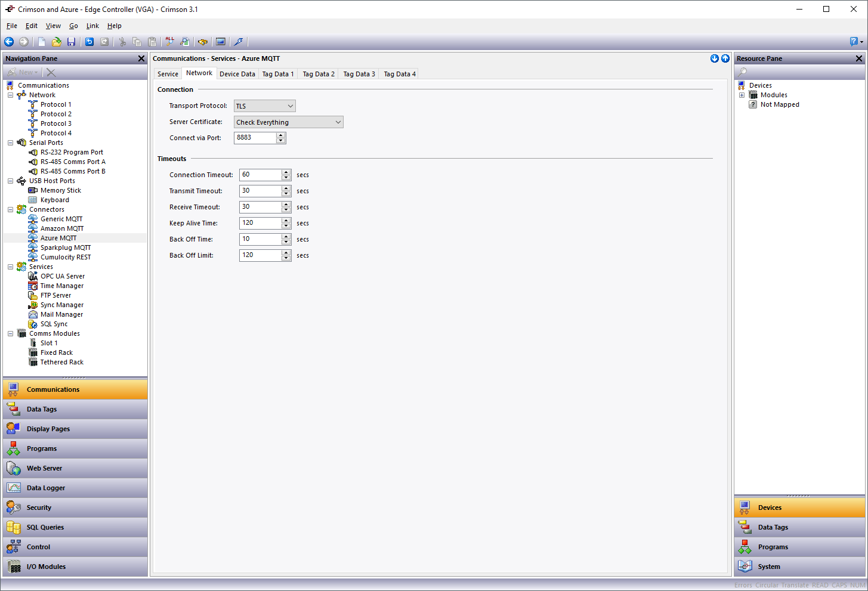Open the Data Tags navigation category

click(75, 409)
